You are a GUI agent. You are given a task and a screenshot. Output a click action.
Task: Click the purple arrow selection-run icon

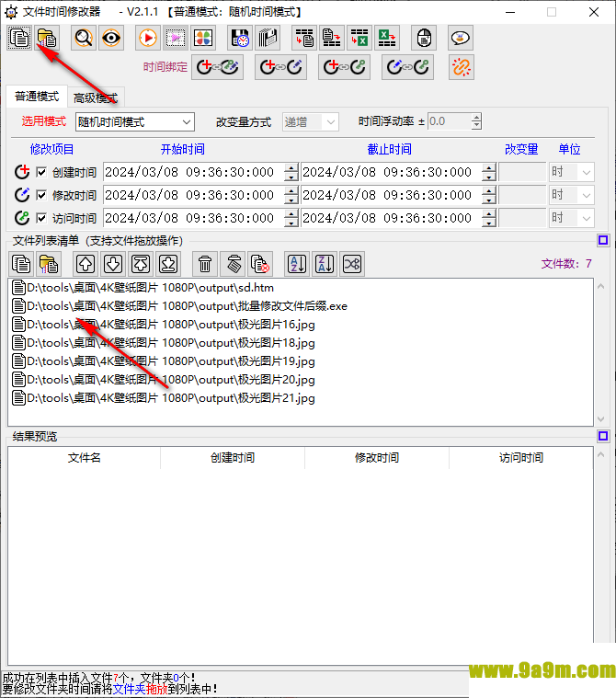coord(176,38)
